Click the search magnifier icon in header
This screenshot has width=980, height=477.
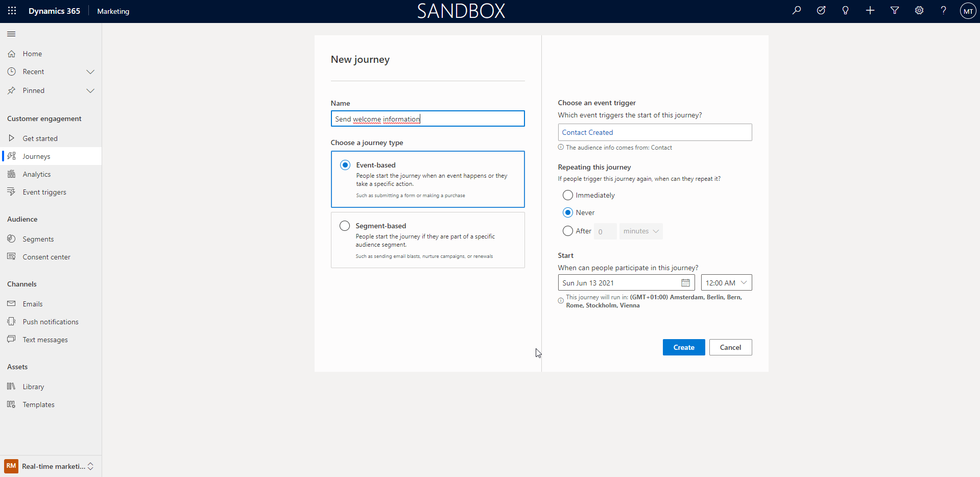pos(796,11)
